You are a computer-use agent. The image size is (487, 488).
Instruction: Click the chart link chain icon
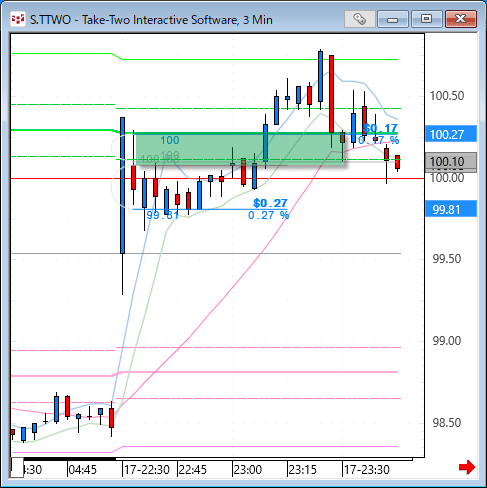pyautogui.click(x=359, y=19)
